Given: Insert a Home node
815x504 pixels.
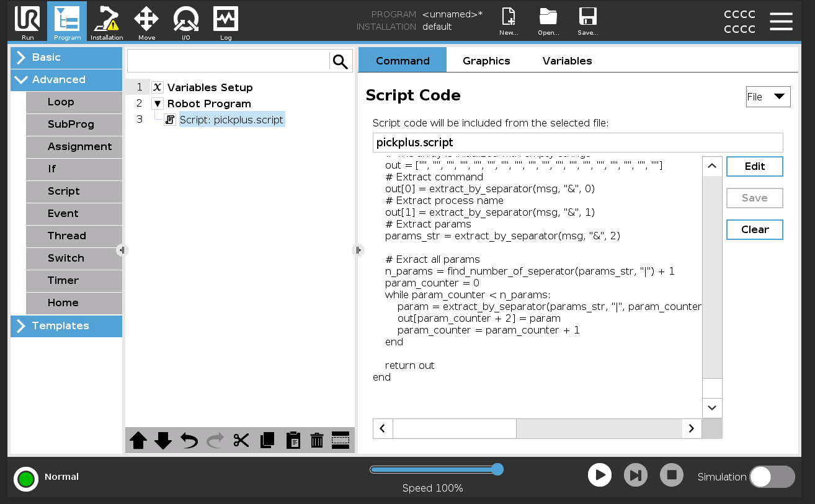Looking at the screenshot, I should (x=74, y=303).
